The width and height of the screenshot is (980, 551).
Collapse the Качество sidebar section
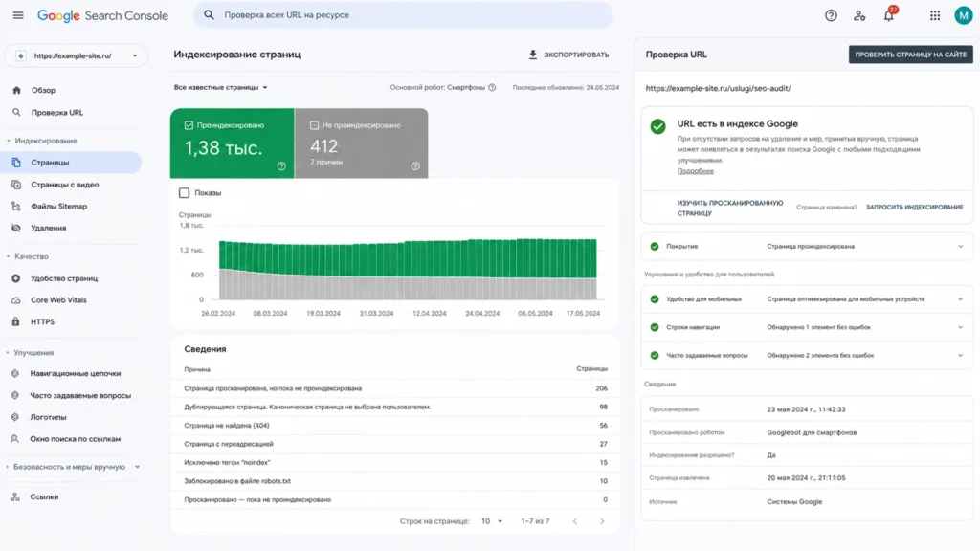pyautogui.click(x=28, y=256)
